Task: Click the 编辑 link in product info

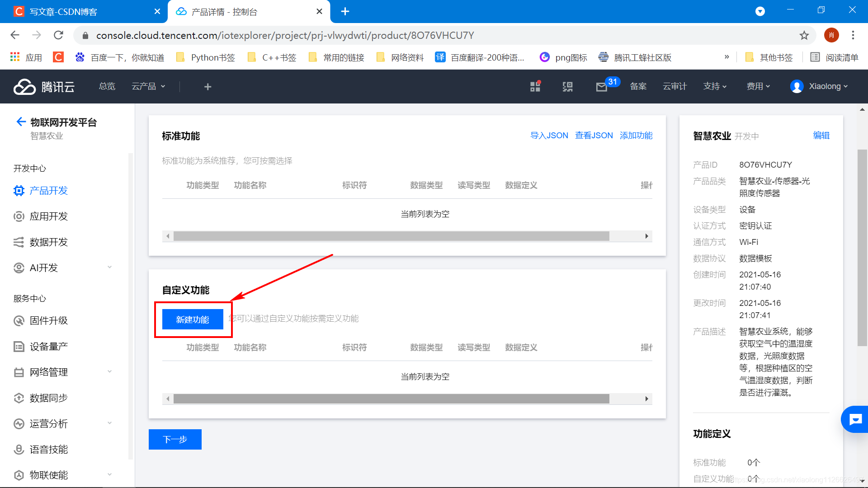Action: pos(821,136)
